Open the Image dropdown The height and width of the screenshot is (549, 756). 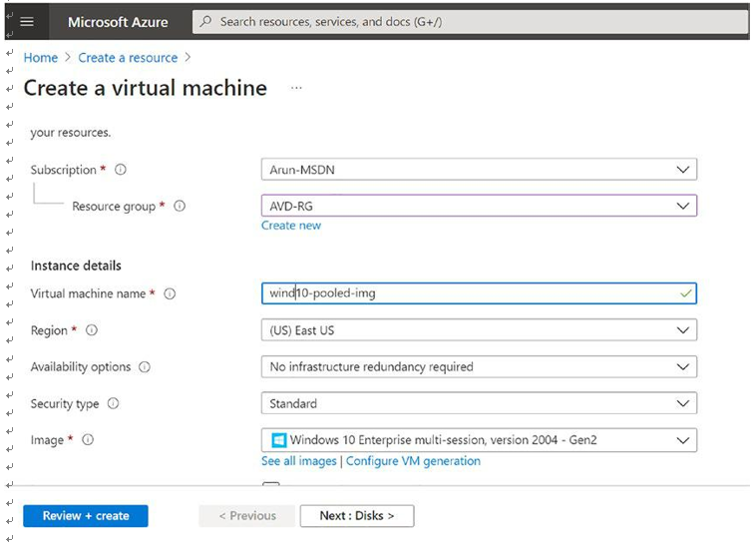coord(479,440)
